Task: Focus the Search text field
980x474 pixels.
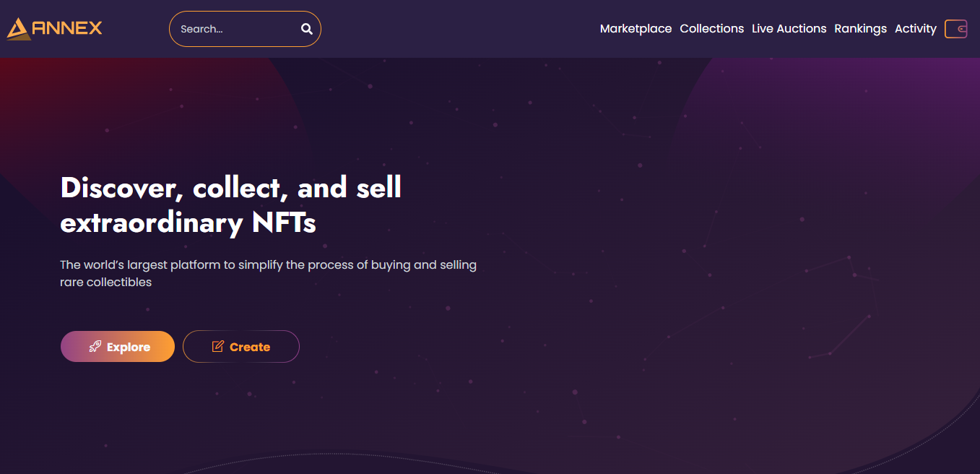Action: pyautogui.click(x=235, y=29)
